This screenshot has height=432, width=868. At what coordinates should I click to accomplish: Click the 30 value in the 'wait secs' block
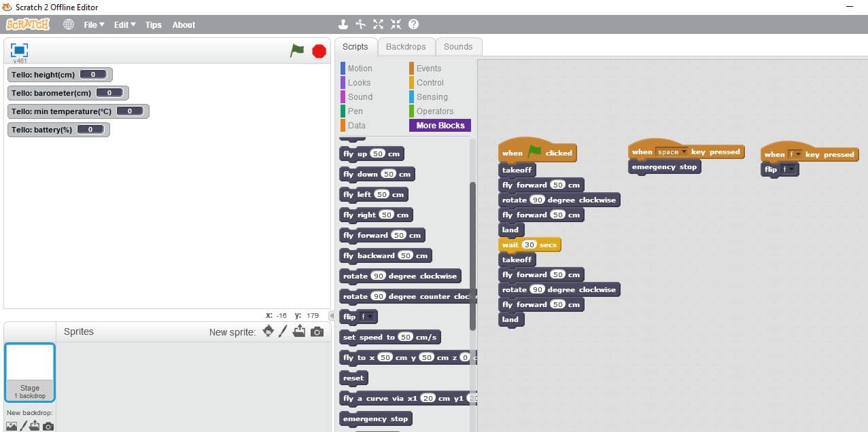coord(530,245)
